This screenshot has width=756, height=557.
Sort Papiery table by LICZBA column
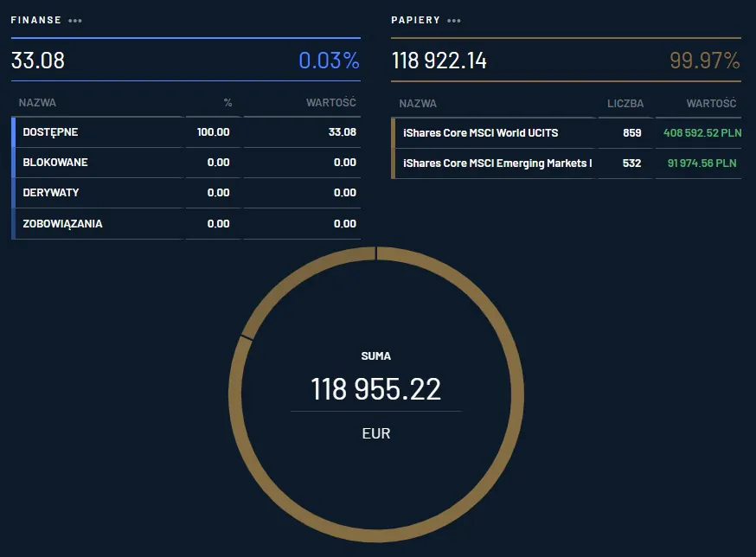tap(625, 104)
